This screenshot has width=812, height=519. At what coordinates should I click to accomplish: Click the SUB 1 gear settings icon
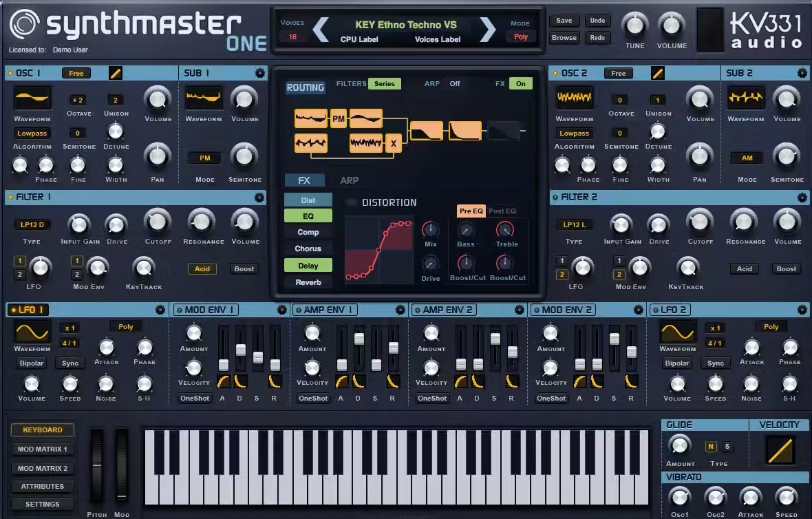[259, 73]
